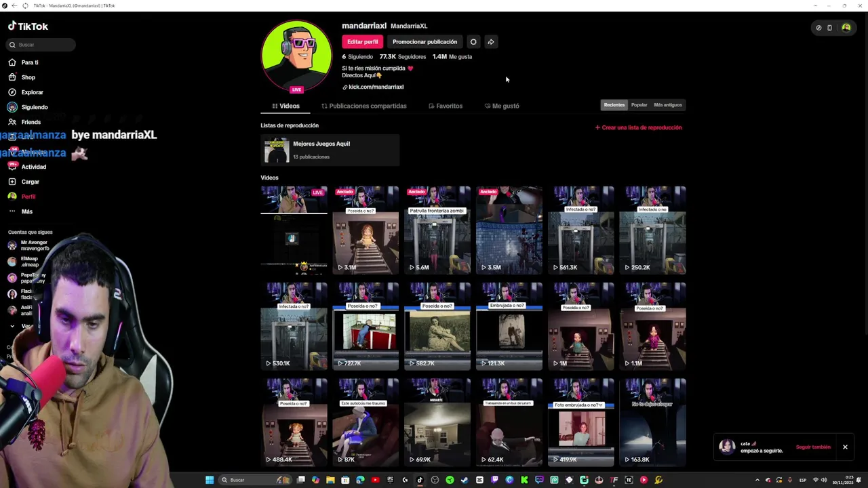Open the video with 1.1M views
The width and height of the screenshot is (868, 488).
tap(653, 326)
